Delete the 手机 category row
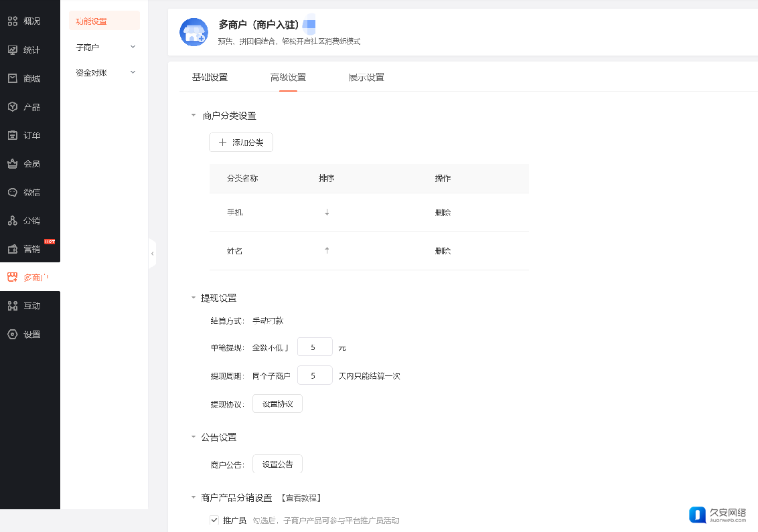Screen dimensions: 758x532 pos(443,213)
